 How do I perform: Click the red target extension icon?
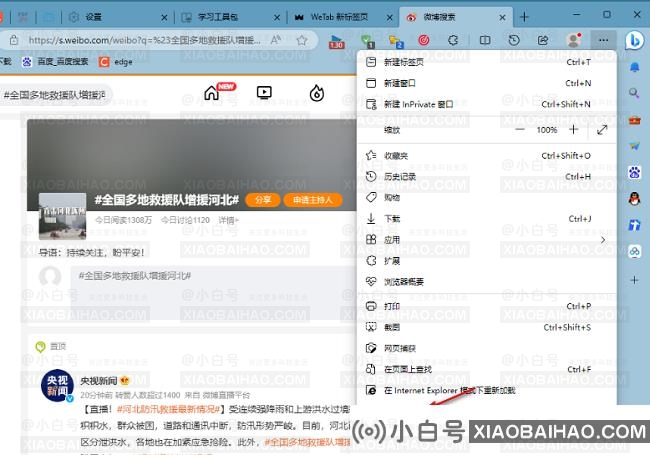423,40
